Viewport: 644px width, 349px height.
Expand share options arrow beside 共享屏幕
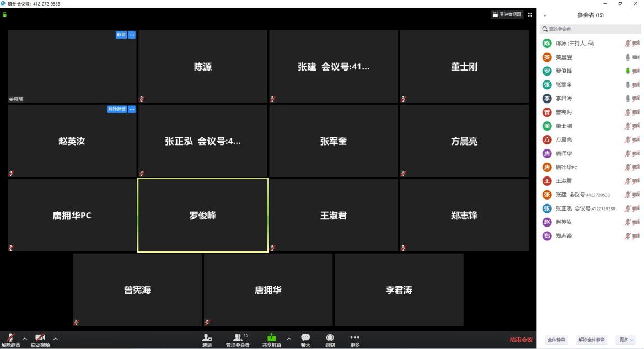[x=289, y=337]
